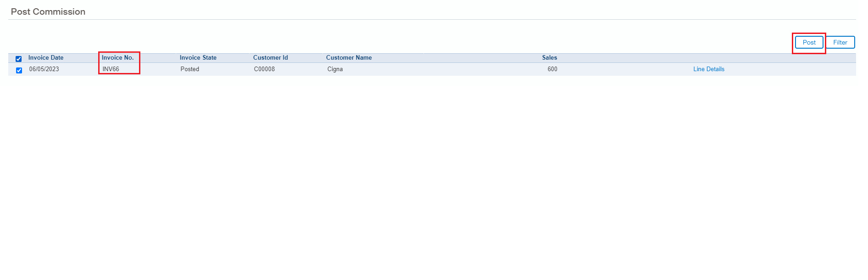Click the Posted invoice state cell
Image resolution: width=868 pixels, height=280 pixels.
[x=189, y=69]
